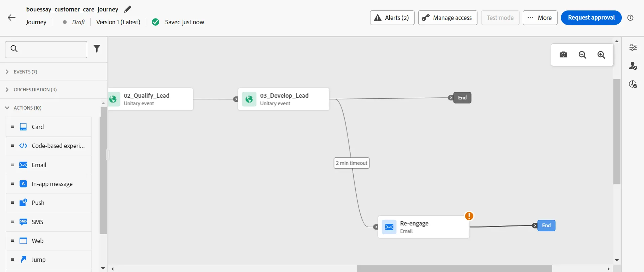Zoom in on the journey canvas

[x=601, y=55]
